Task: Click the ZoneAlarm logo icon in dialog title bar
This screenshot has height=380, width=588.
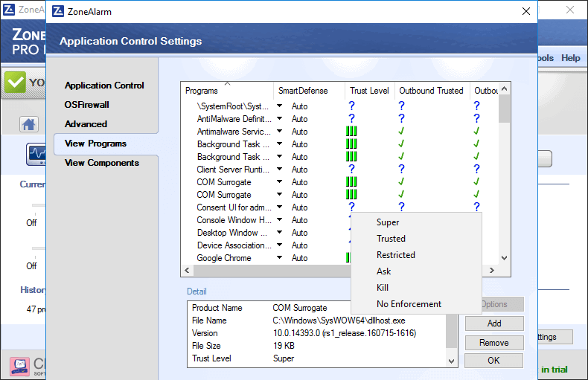Action: tap(58, 11)
